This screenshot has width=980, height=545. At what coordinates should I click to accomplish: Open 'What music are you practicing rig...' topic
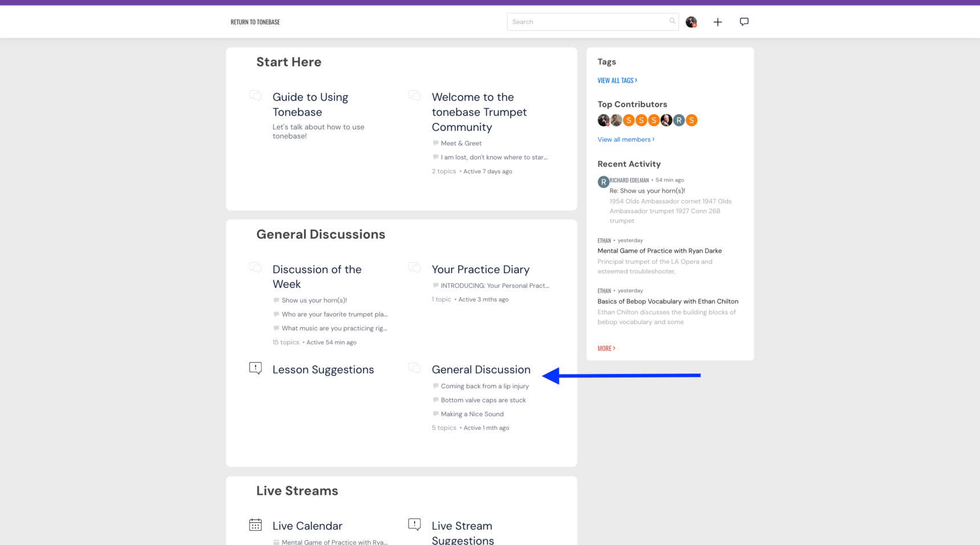334,328
